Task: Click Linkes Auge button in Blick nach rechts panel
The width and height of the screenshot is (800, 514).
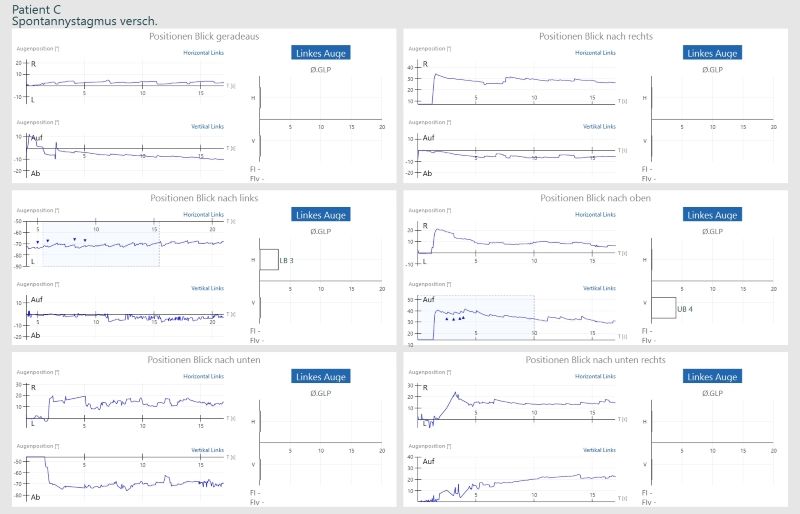Action: [712, 53]
